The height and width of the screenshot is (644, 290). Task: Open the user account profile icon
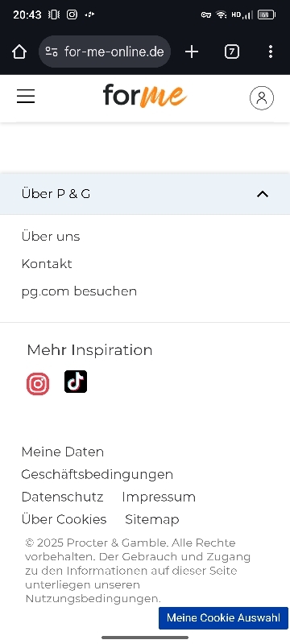pyautogui.click(x=262, y=97)
